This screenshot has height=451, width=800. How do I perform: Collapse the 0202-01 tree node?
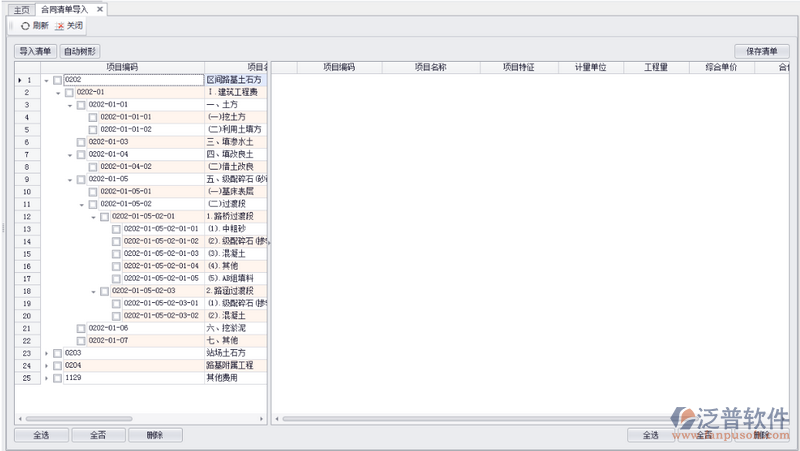point(58,93)
